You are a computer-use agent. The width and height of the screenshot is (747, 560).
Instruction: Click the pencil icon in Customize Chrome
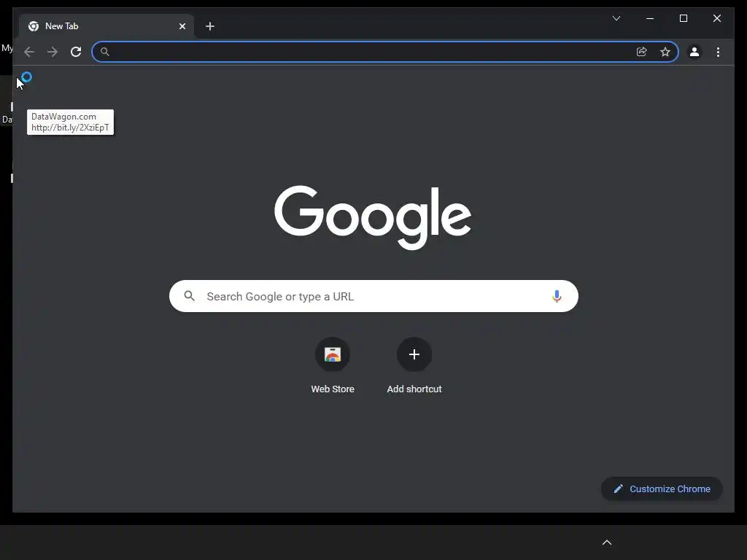618,489
